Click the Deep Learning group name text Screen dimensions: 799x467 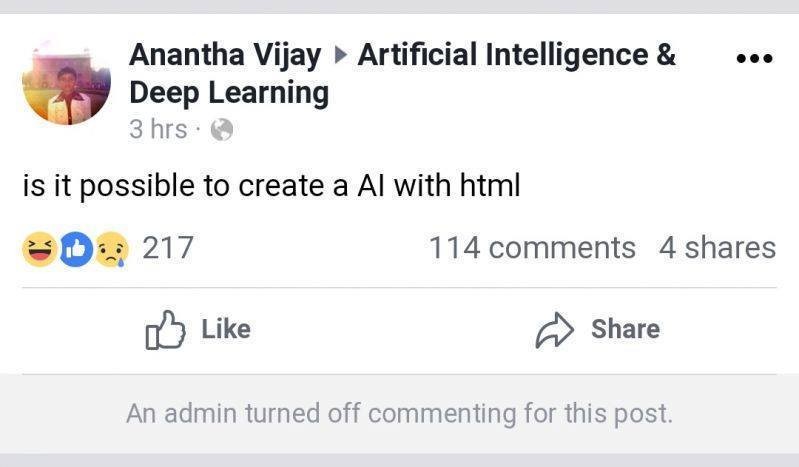(x=229, y=93)
